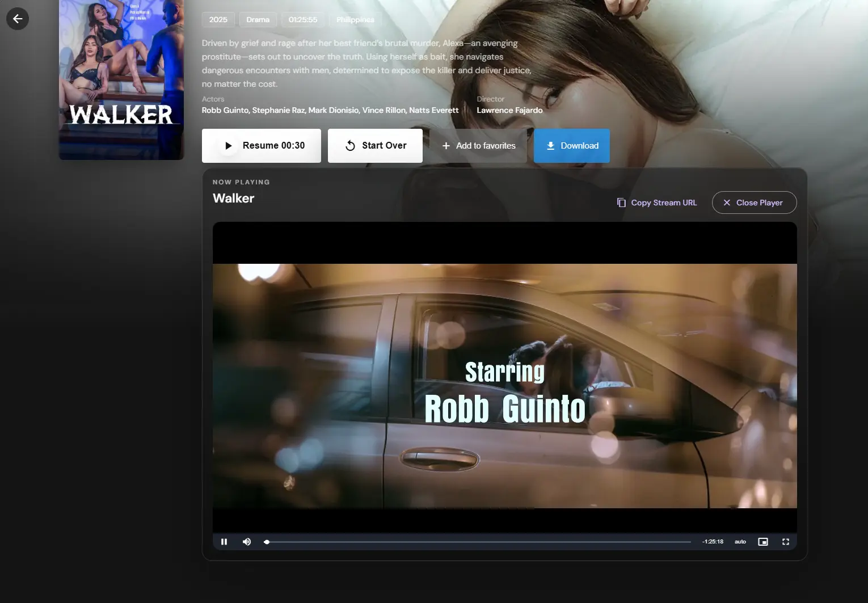This screenshot has width=868, height=603.
Task: Close the video player
Action: 755,203
